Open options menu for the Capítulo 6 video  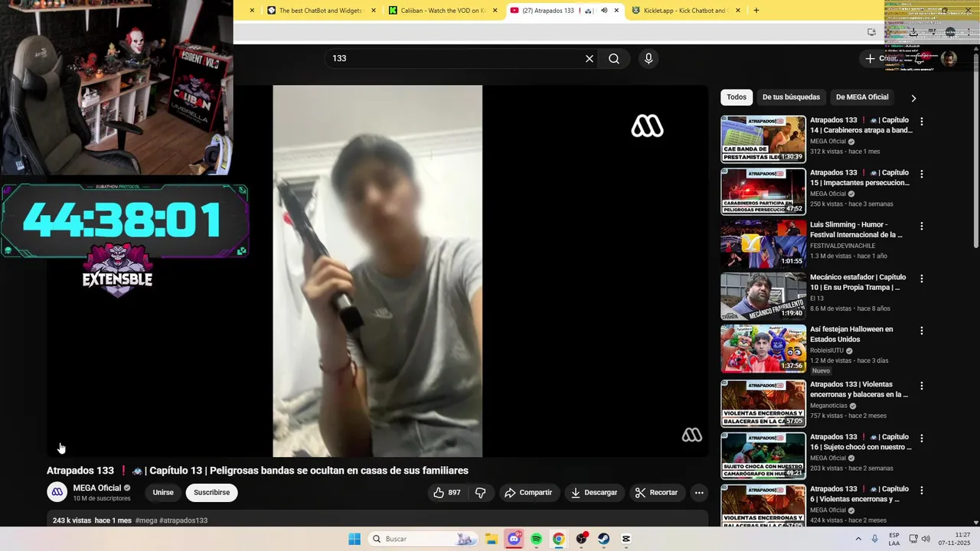[x=922, y=491]
